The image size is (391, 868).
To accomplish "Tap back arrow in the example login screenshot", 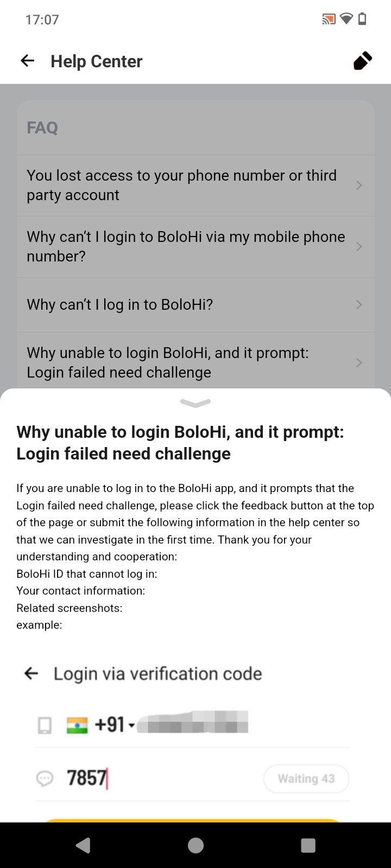I will [31, 674].
